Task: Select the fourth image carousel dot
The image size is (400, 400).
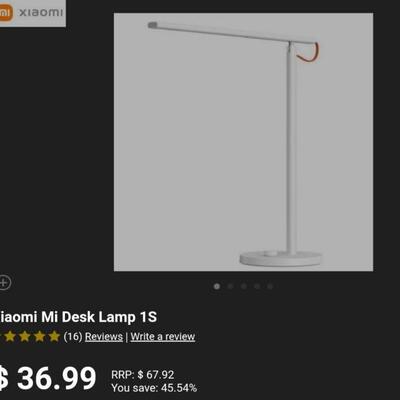Action: tap(257, 286)
